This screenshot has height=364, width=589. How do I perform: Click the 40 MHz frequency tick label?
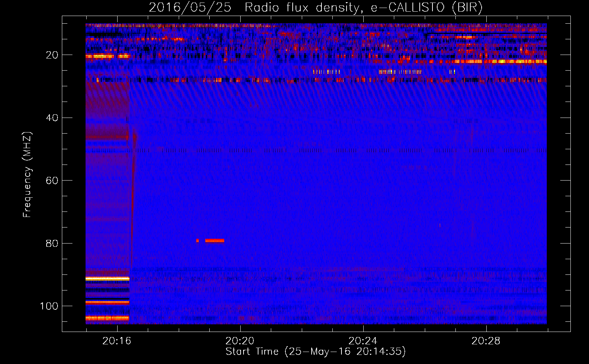(x=52, y=118)
